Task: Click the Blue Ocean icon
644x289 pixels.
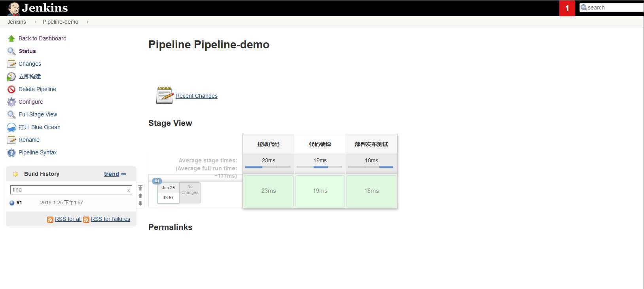Action: 11,127
